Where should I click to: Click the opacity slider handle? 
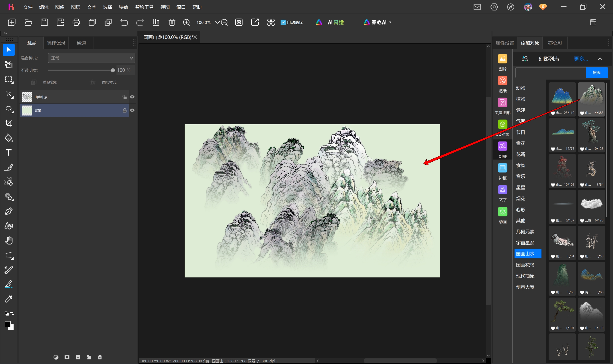coord(113,70)
